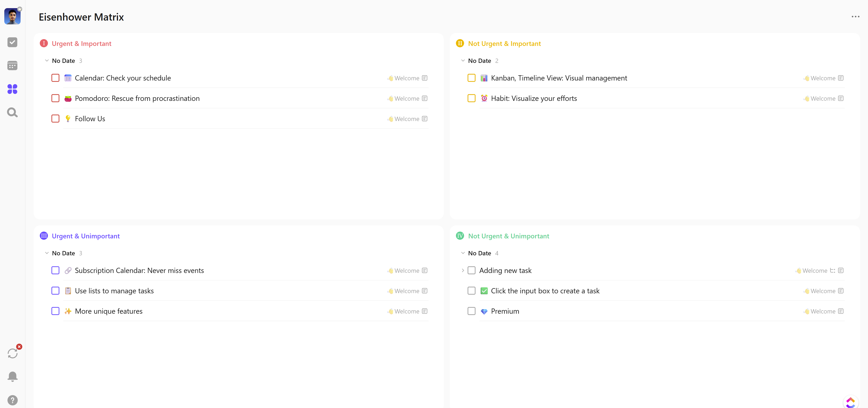Open the Tasks checkmark icon in sidebar
This screenshot has width=868, height=408.
tap(12, 42)
